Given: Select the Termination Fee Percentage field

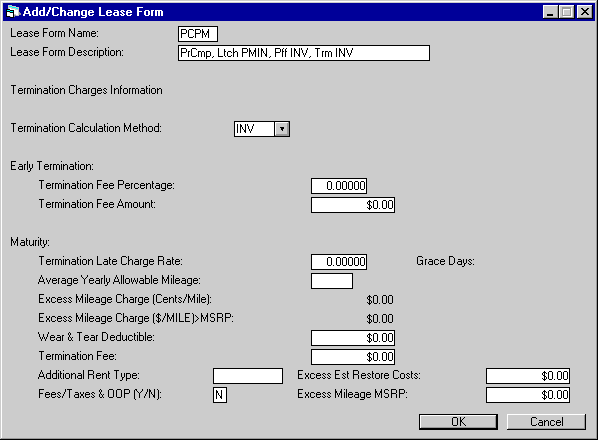Looking at the screenshot, I should click(339, 186).
